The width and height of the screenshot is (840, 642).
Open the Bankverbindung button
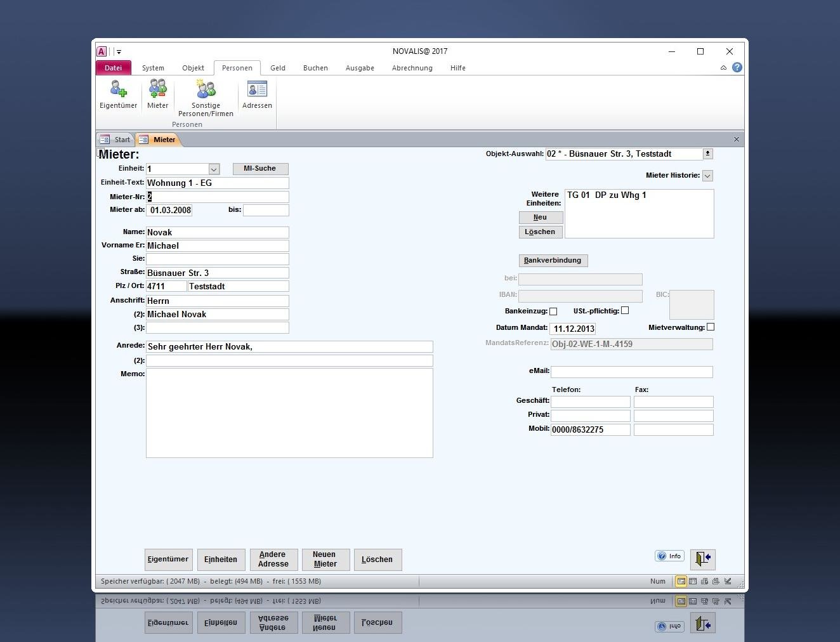click(x=553, y=261)
